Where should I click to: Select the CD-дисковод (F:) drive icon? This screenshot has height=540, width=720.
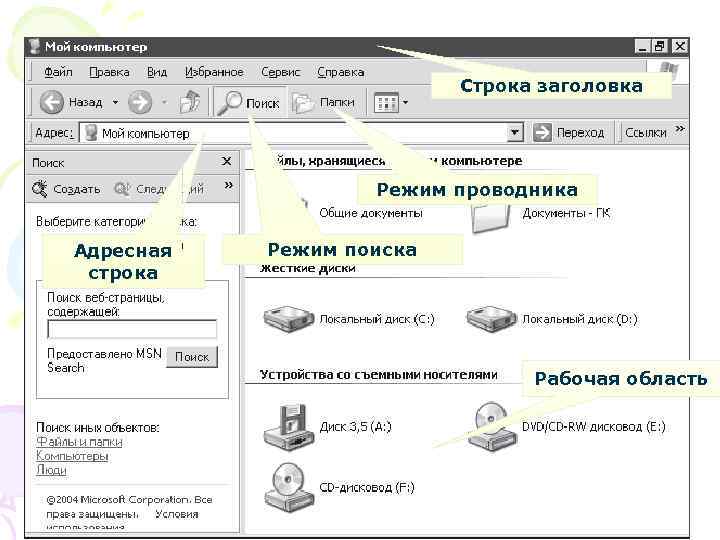pyautogui.click(x=289, y=487)
